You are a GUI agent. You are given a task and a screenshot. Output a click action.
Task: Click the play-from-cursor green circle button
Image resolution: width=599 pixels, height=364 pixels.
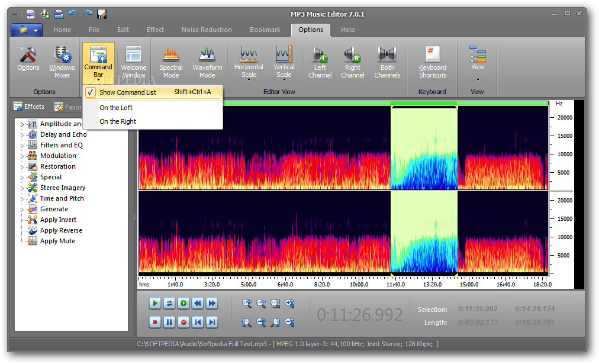coord(183,303)
